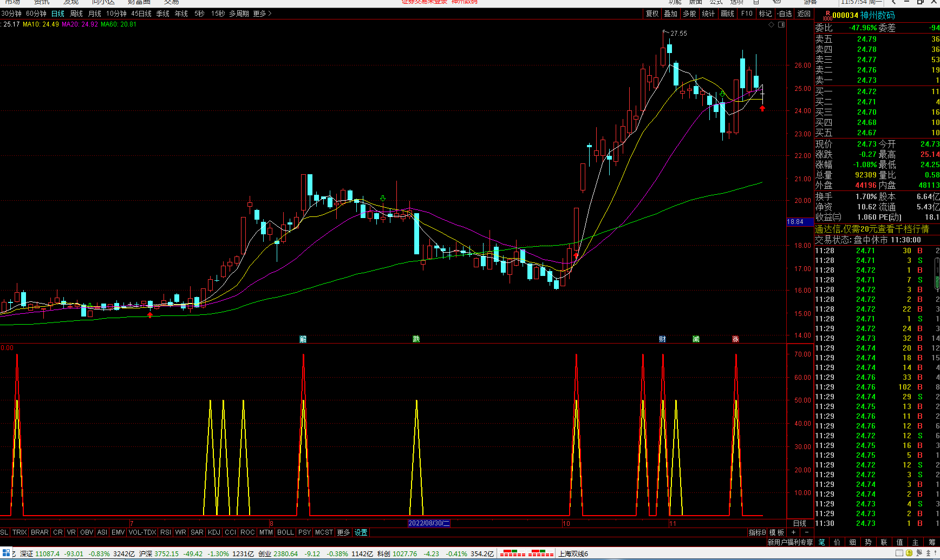Select the VOL-TDX indicator
This screenshot has height=560, width=940.
[x=142, y=532]
